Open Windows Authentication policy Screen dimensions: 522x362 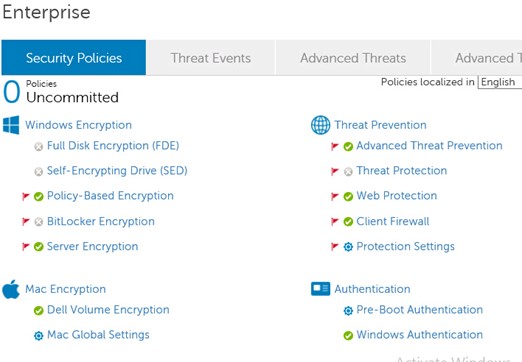[420, 335]
